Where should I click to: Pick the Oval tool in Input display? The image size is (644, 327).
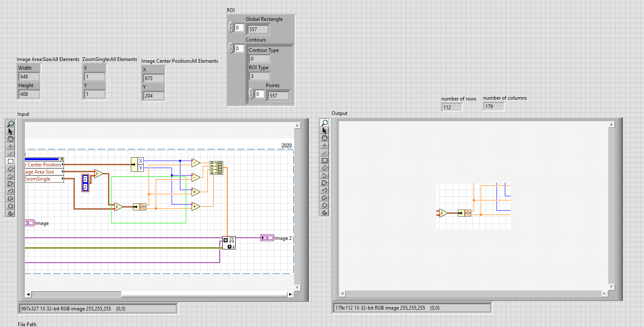[x=11, y=206]
